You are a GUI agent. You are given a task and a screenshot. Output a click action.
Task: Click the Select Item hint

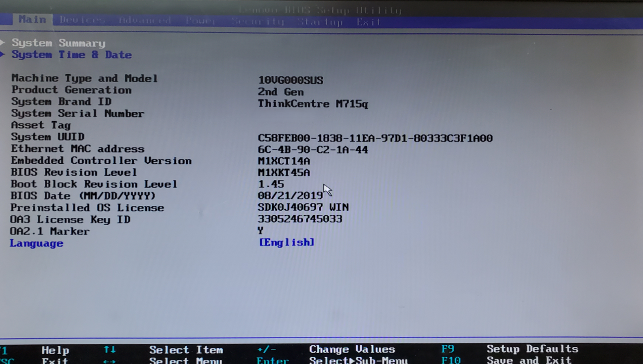coord(186,350)
